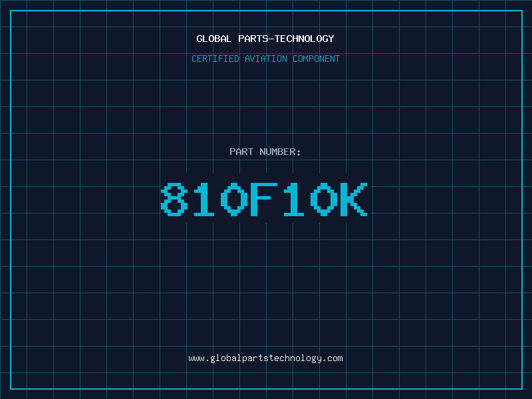
Task: Select the word AVIATION in the subtitle
Action: click(266, 59)
